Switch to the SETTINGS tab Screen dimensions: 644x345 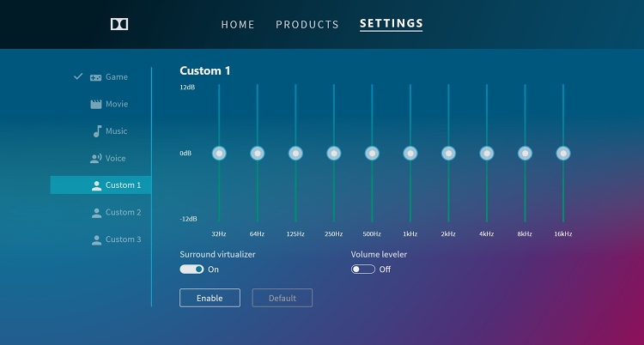click(391, 24)
